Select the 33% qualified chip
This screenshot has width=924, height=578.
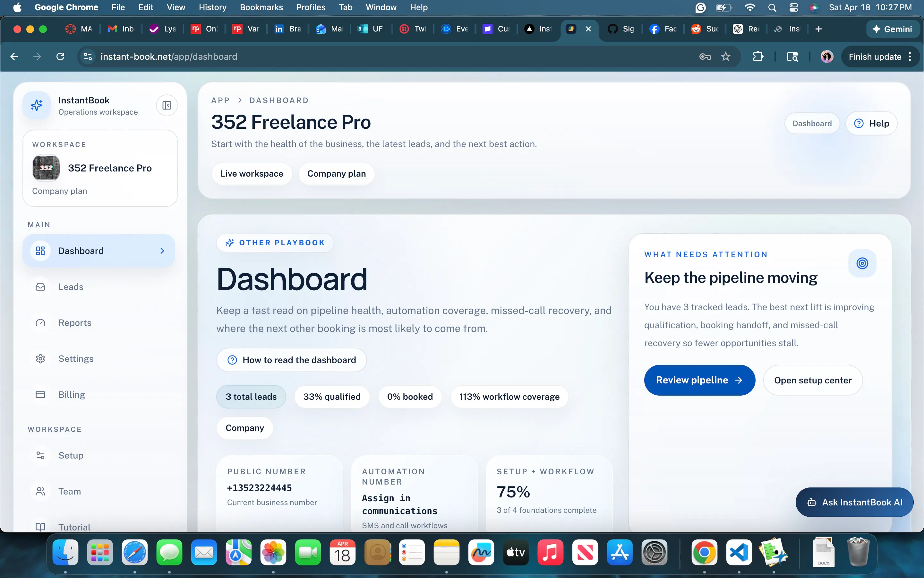coord(332,397)
